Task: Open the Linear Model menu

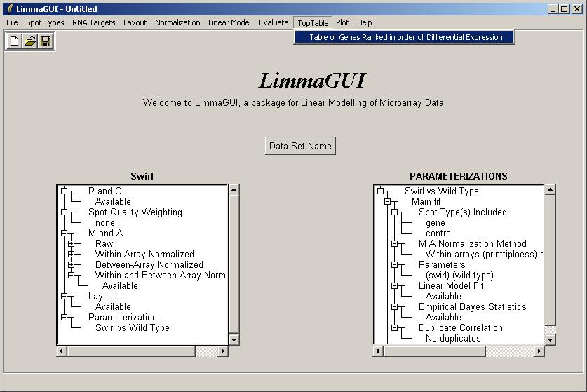Action: tap(229, 22)
